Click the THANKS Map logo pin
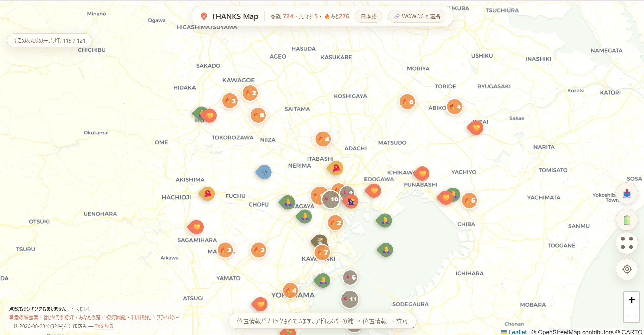 tap(204, 16)
